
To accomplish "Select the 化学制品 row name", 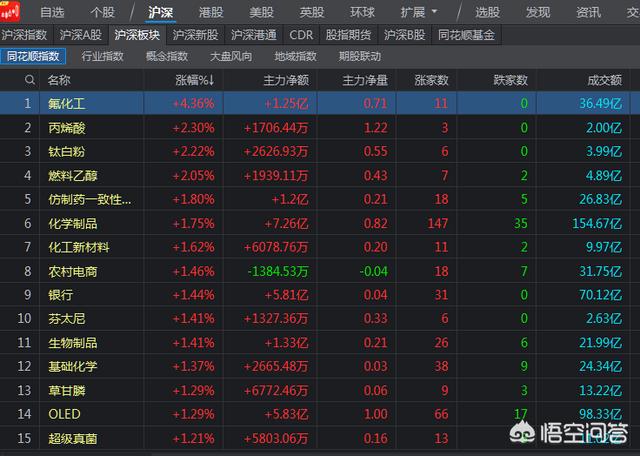I will (73, 224).
